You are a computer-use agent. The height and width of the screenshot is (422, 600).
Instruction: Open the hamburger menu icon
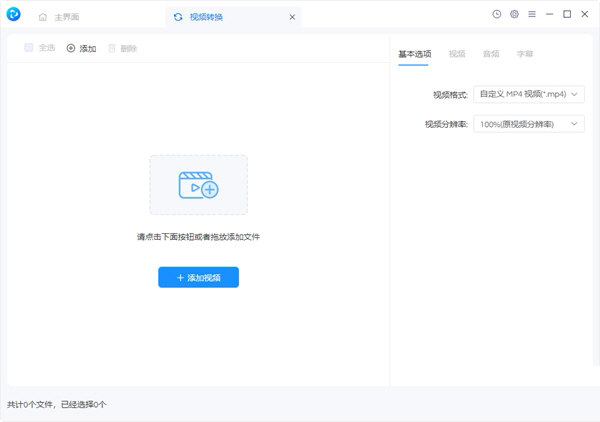tap(531, 15)
